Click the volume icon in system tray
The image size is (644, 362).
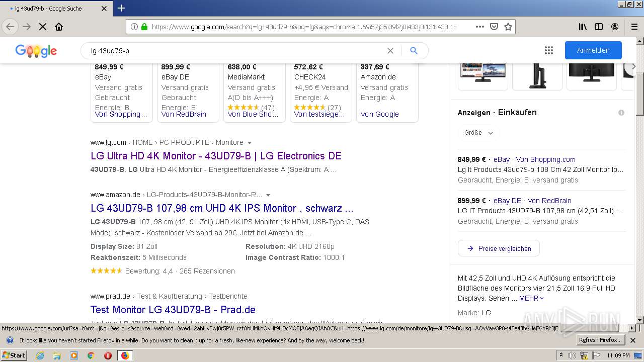tap(572, 355)
